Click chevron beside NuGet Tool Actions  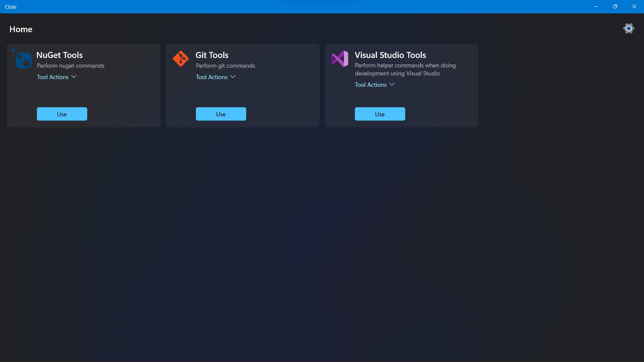[x=74, y=77]
